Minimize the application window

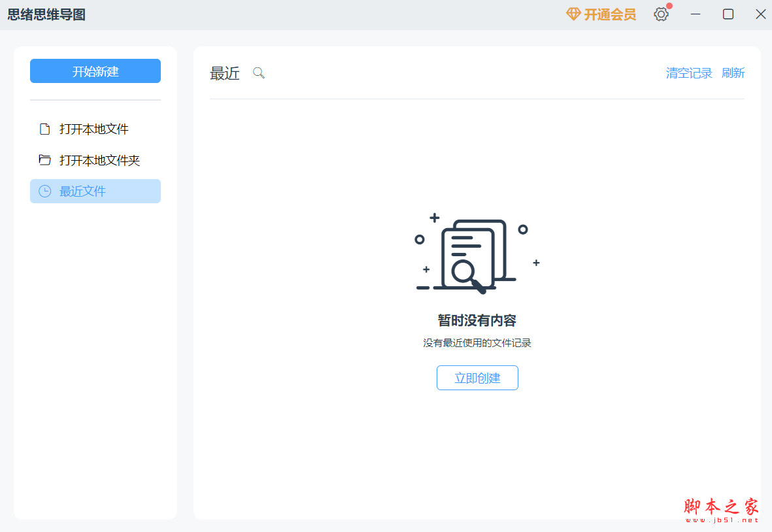click(x=695, y=14)
